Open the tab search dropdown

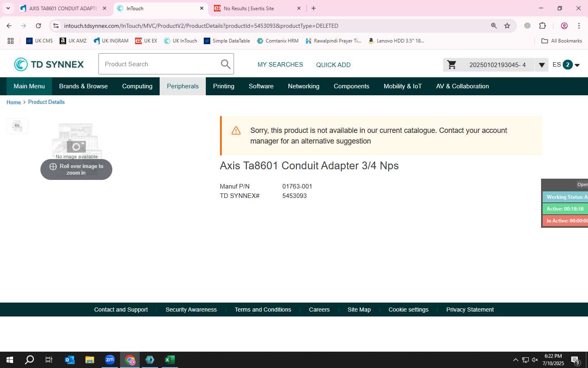coord(8,8)
